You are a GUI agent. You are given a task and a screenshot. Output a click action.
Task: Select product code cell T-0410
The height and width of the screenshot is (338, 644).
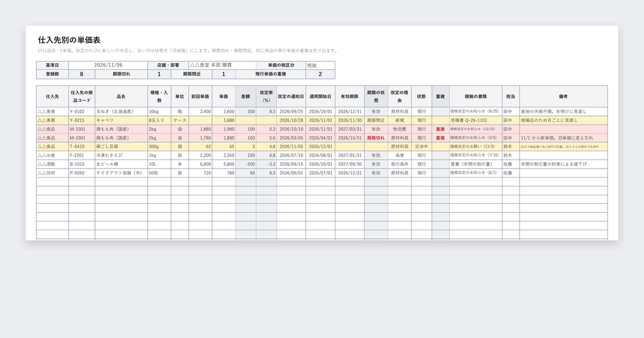[x=82, y=146]
